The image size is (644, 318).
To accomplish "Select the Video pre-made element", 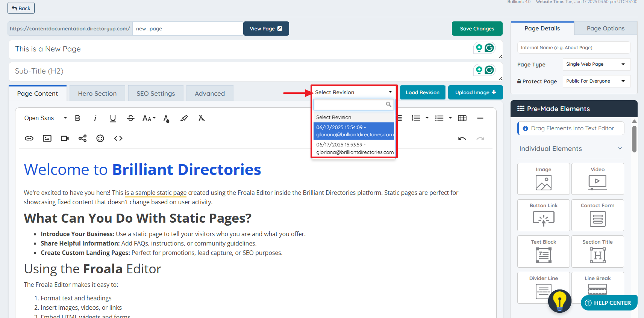I will pyautogui.click(x=598, y=179).
